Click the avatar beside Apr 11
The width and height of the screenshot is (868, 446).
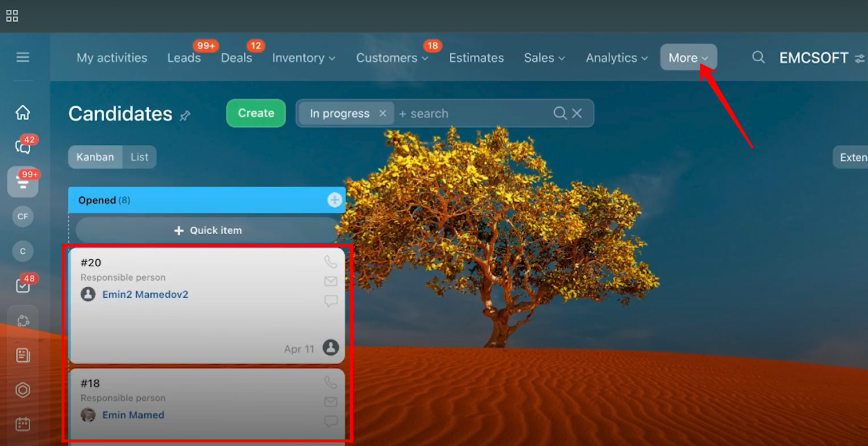point(331,348)
